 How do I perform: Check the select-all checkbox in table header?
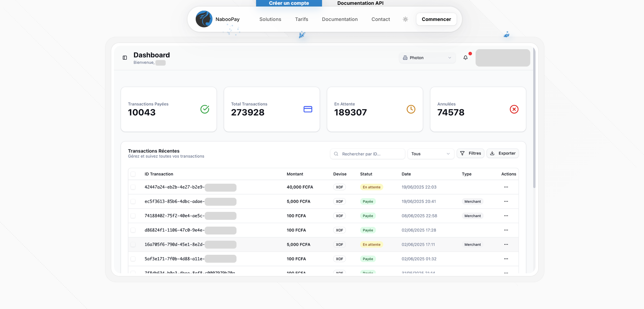[133, 174]
